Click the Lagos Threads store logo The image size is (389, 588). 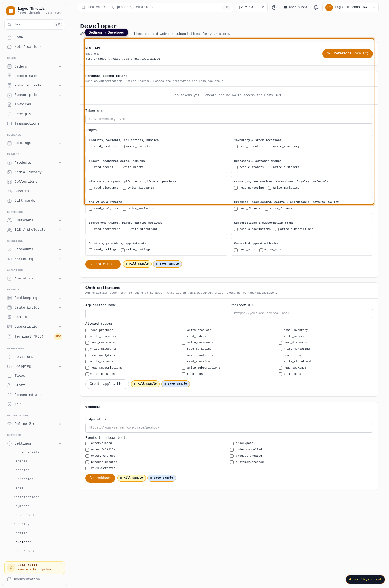11,11
